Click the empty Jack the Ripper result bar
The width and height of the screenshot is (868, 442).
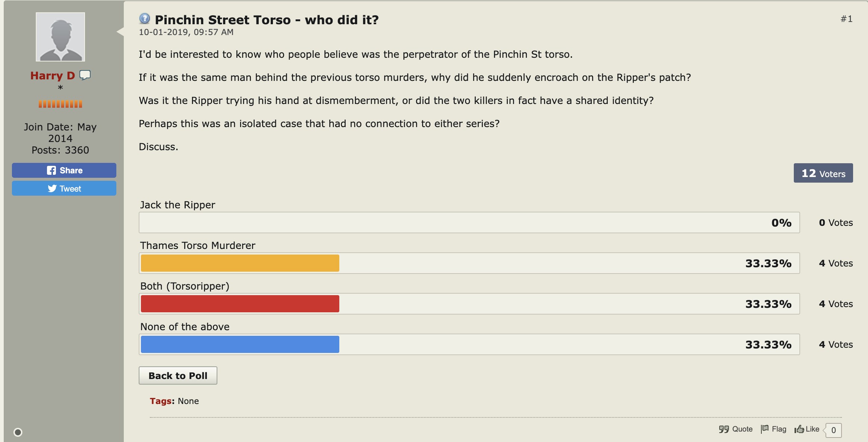[x=469, y=222]
